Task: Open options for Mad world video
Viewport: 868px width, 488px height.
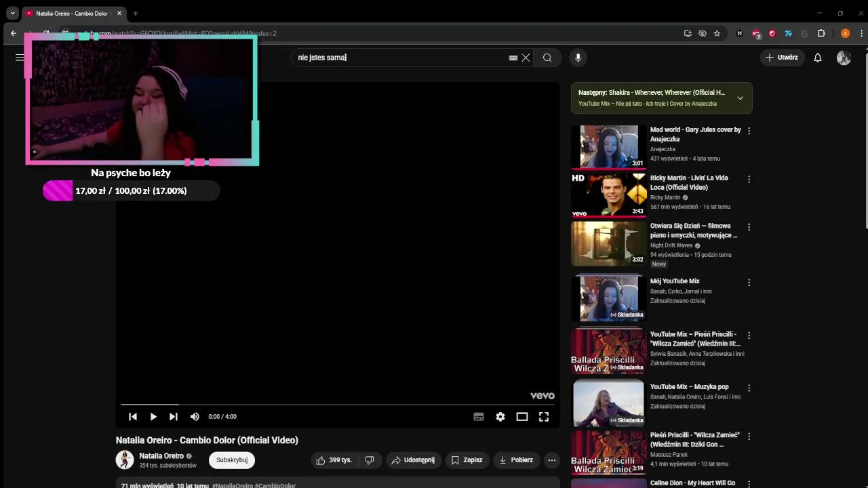Action: point(749,131)
